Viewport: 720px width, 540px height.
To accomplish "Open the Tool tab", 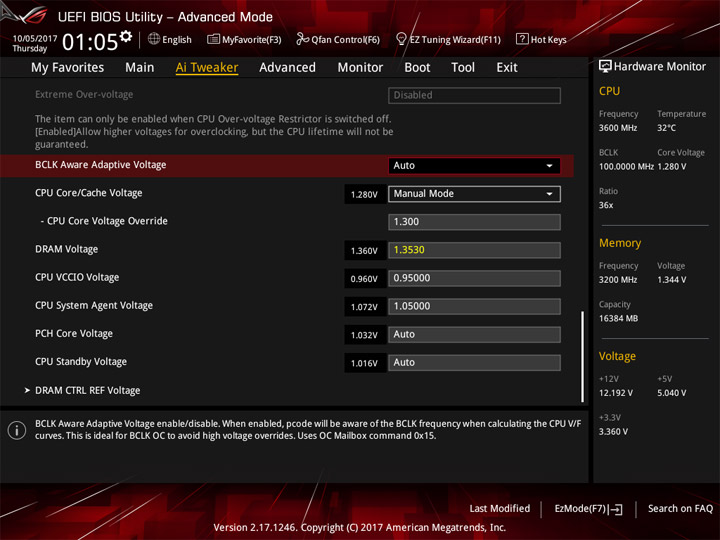I will 463,68.
